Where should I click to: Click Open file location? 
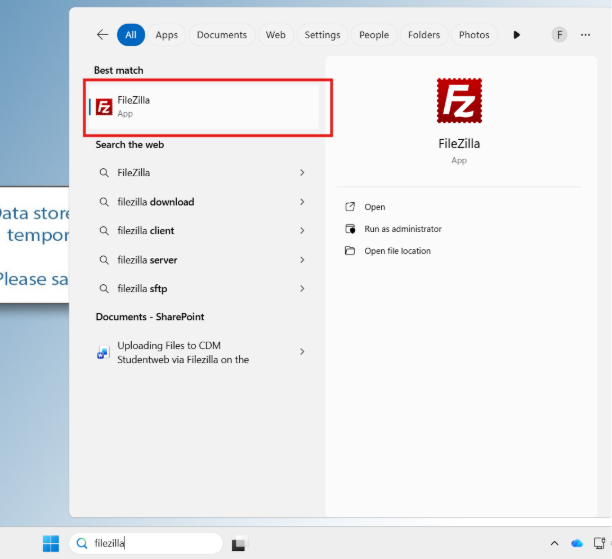(x=397, y=251)
